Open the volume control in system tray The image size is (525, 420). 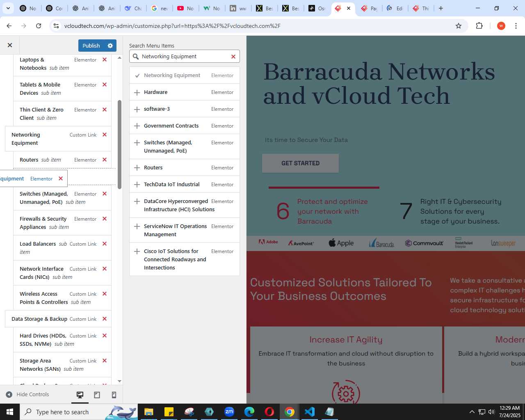(x=491, y=412)
